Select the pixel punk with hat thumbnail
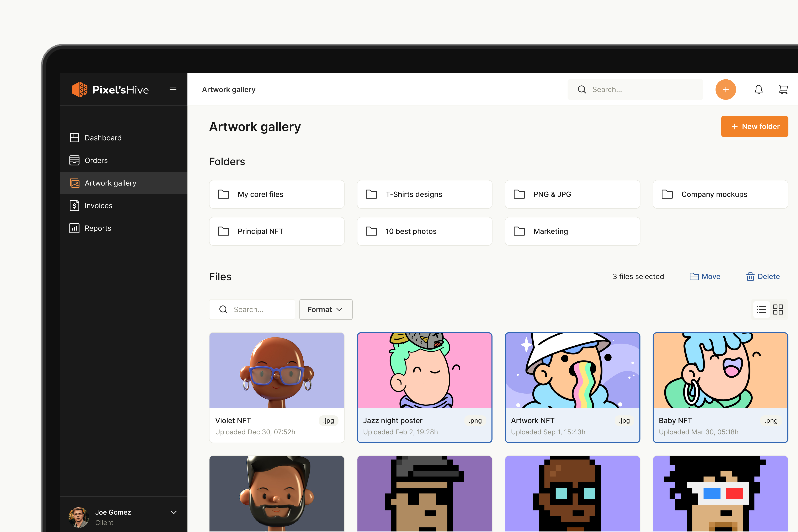The image size is (798, 532). point(424,494)
